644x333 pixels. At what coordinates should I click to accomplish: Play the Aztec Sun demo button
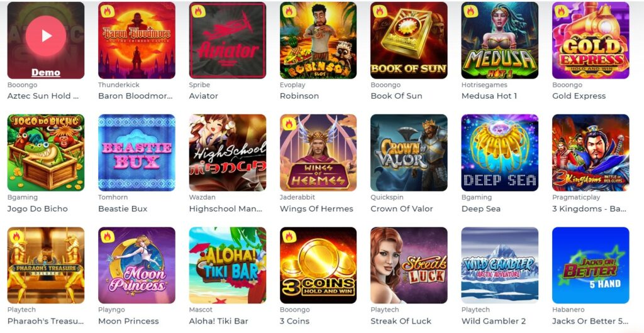tap(46, 36)
